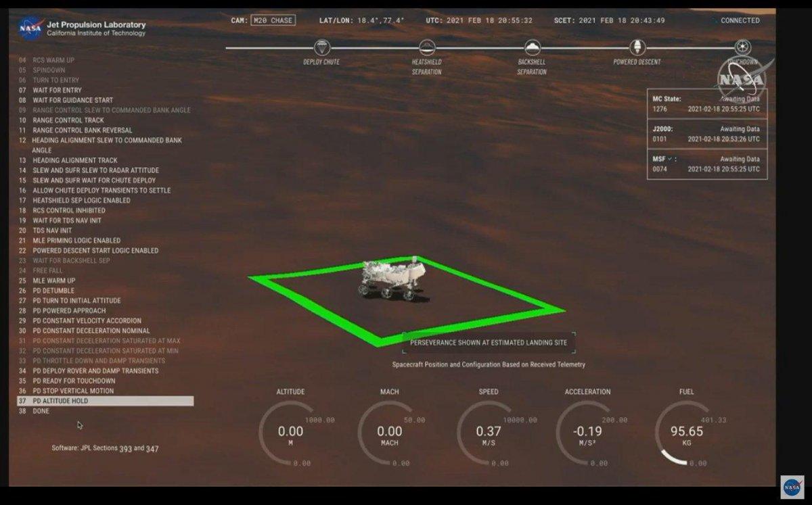Viewport: 812px width, 505px height.
Task: Click the Powered Descent thruster icon
Action: coord(636,48)
